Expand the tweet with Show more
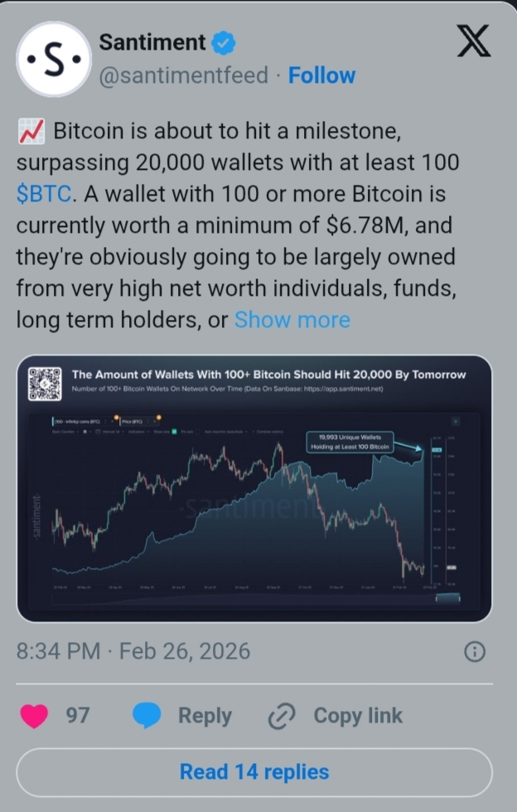The image size is (517, 812). tap(292, 320)
